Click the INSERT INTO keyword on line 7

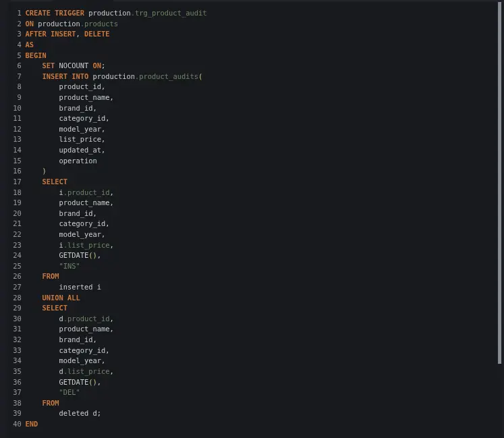click(x=65, y=76)
